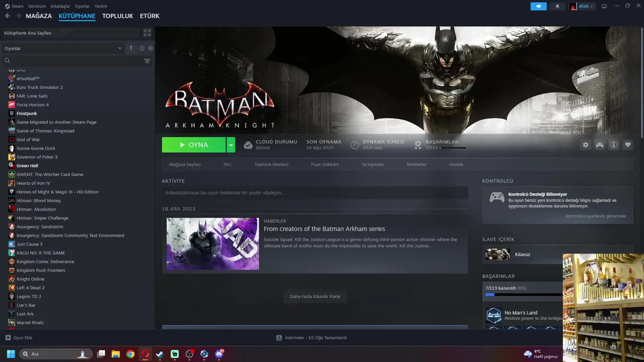Add Batman to favorites heart icon
This screenshot has height=362, width=644.
(628, 145)
